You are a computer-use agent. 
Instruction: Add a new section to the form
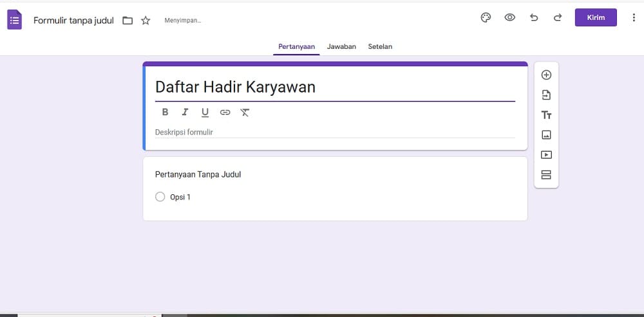pyautogui.click(x=546, y=175)
